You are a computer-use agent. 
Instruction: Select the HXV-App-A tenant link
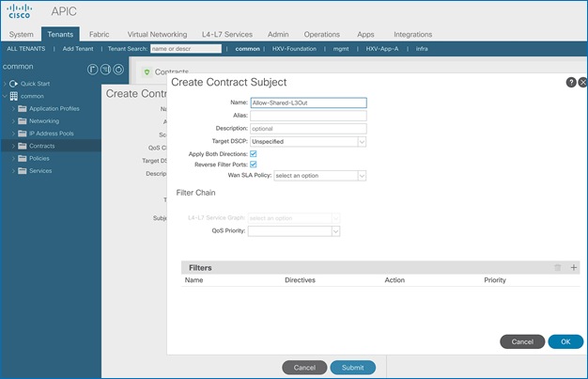(x=382, y=49)
